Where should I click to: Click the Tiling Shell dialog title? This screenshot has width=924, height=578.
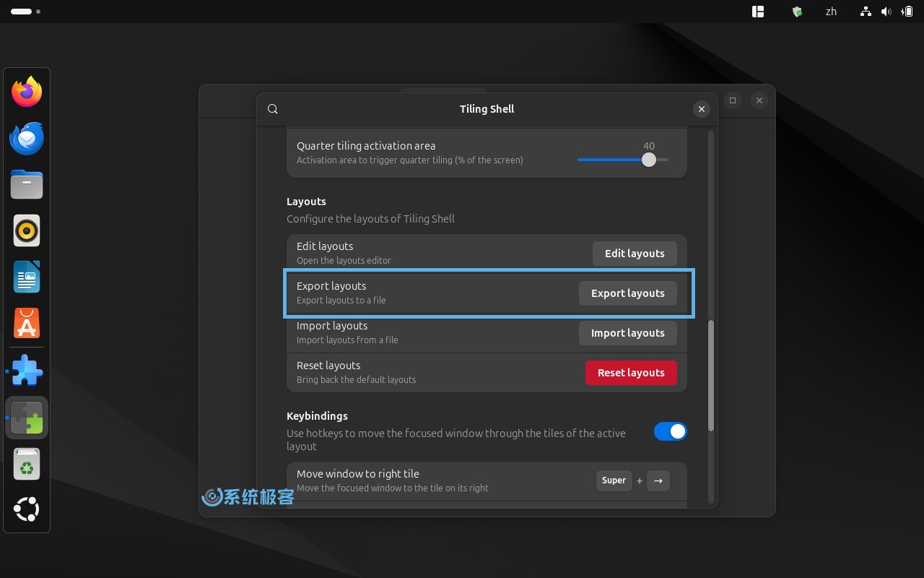pos(487,109)
